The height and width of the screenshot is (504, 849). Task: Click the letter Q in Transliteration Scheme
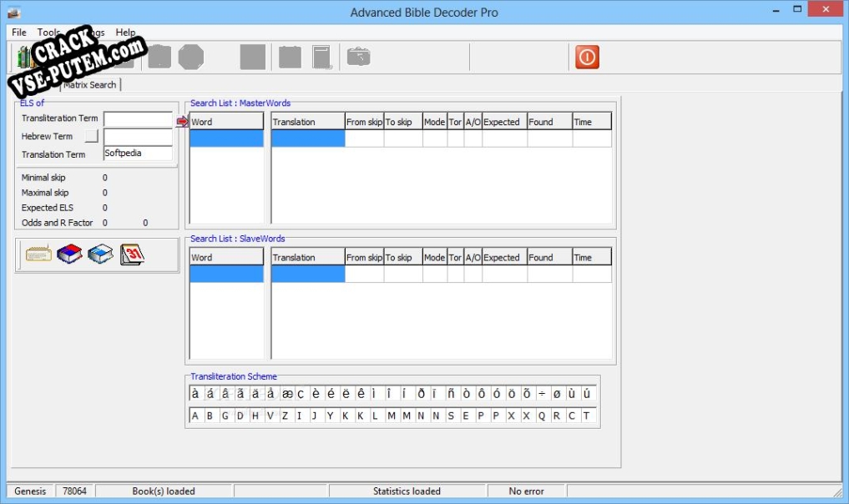click(x=542, y=416)
